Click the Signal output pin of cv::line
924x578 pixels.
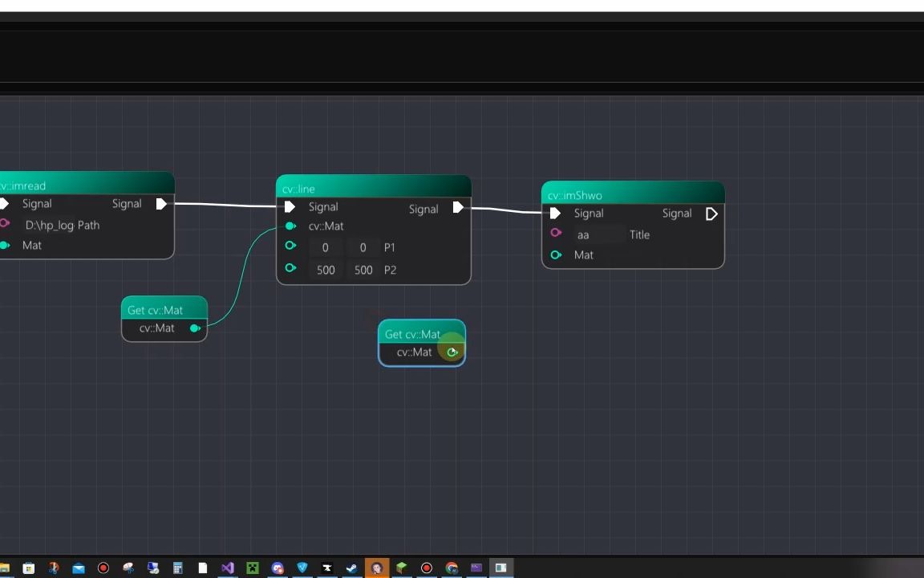click(x=458, y=207)
